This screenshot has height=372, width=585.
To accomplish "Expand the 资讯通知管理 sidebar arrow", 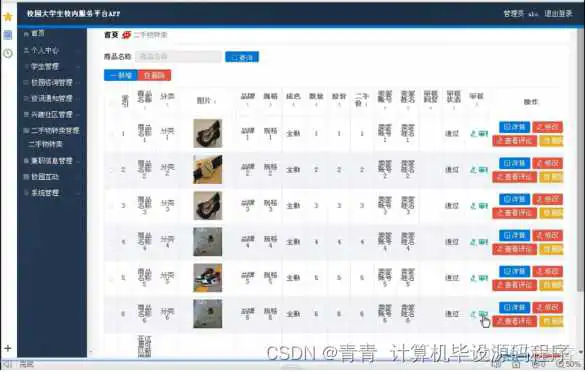I will 78,99.
